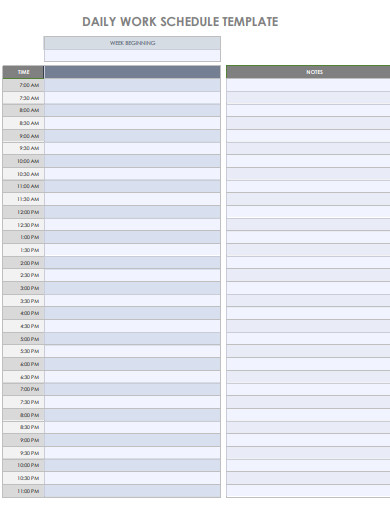Screen dimensions: 390x505
Task: Click the 7:30 AM time cell
Action: pyautogui.click(x=23, y=98)
